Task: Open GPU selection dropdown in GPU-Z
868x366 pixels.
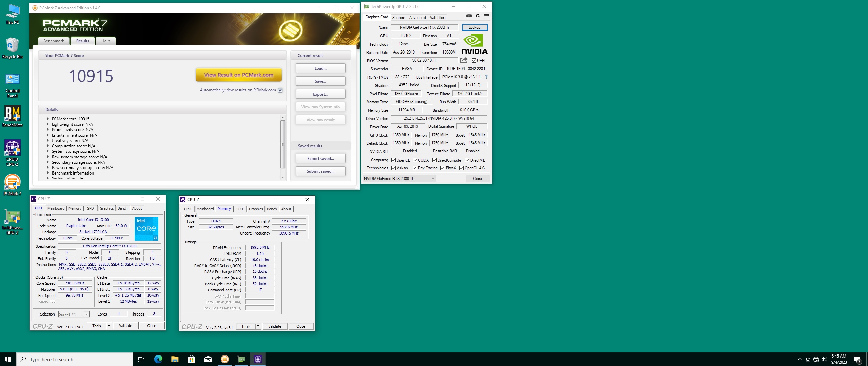Action: click(x=399, y=179)
